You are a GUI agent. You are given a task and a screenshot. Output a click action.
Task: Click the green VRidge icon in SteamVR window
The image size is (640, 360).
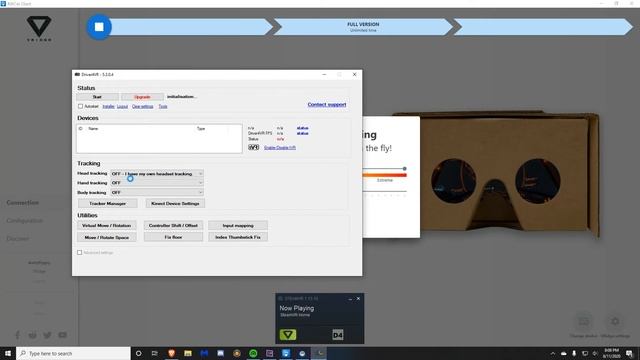tap(288, 335)
